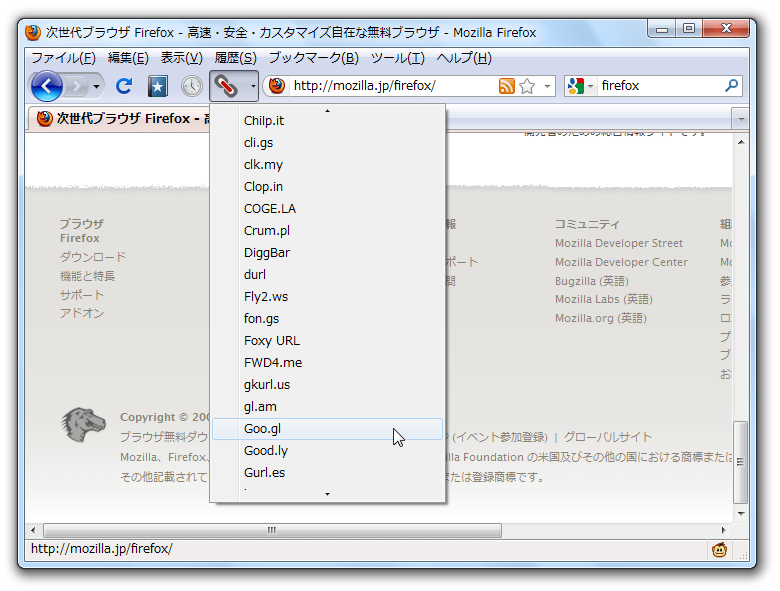Open the ファイル(F) menu
The height and width of the screenshot is (591, 780).
(63, 58)
